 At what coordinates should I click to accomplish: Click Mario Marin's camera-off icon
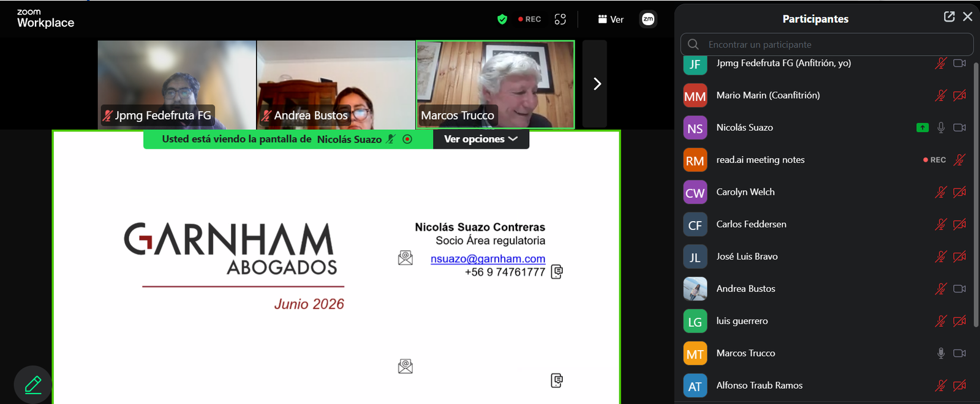point(960,95)
